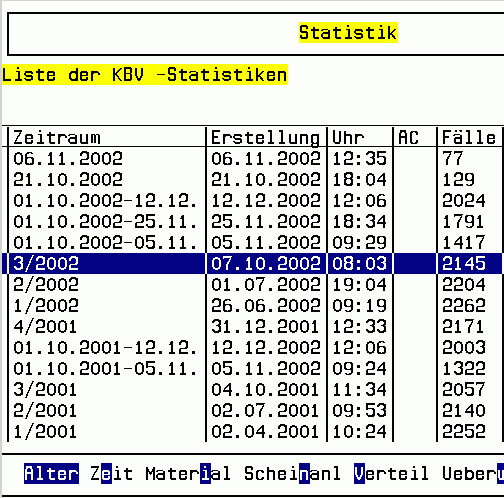Viewport: 504px width, 498px height.
Task: Click Fälle count 1322
Action: click(x=464, y=368)
